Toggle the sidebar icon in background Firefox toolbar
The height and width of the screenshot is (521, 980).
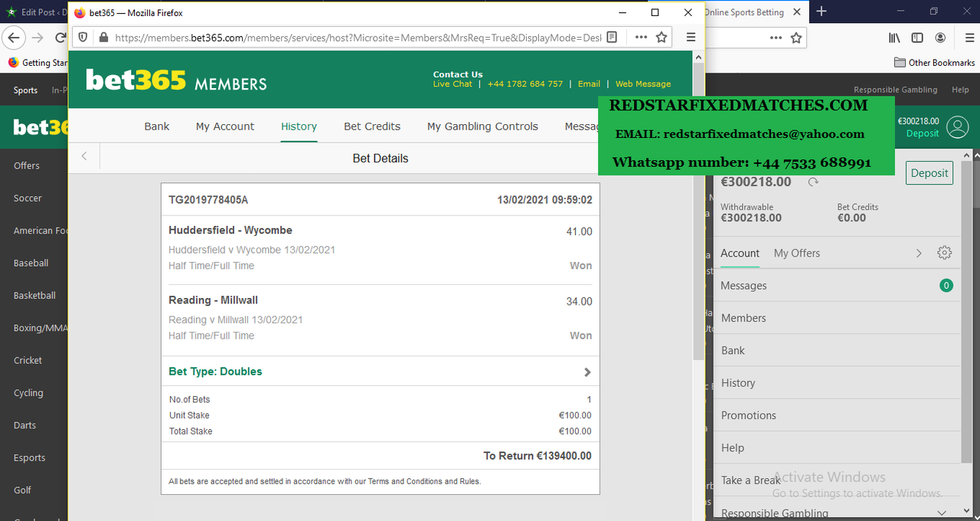[x=916, y=38]
